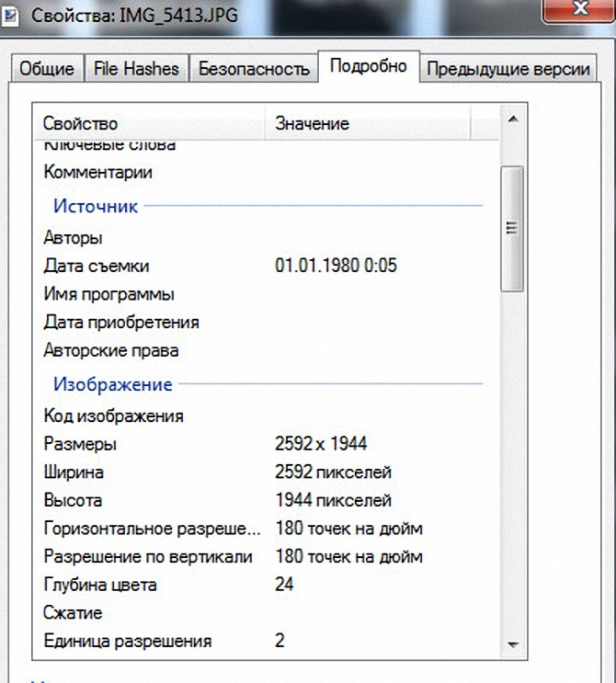Click the vertical scrollbar thumb
Screen dimensions: 616x683
tap(512, 229)
